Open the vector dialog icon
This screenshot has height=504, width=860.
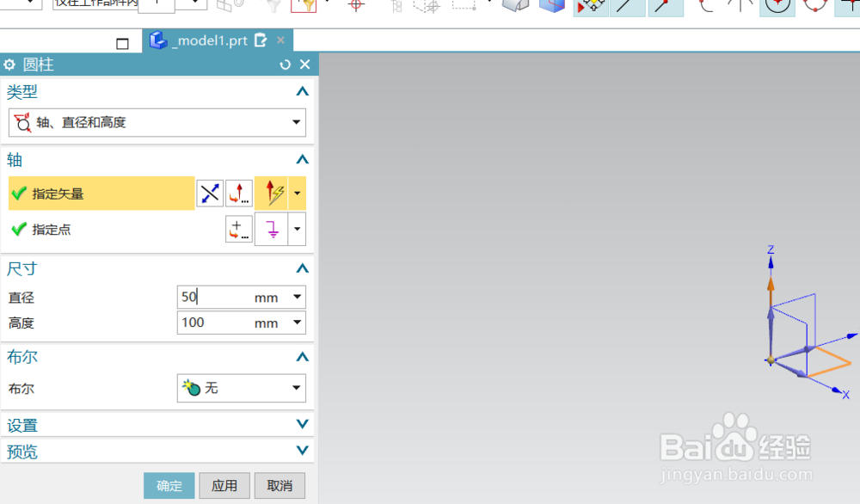[239, 193]
